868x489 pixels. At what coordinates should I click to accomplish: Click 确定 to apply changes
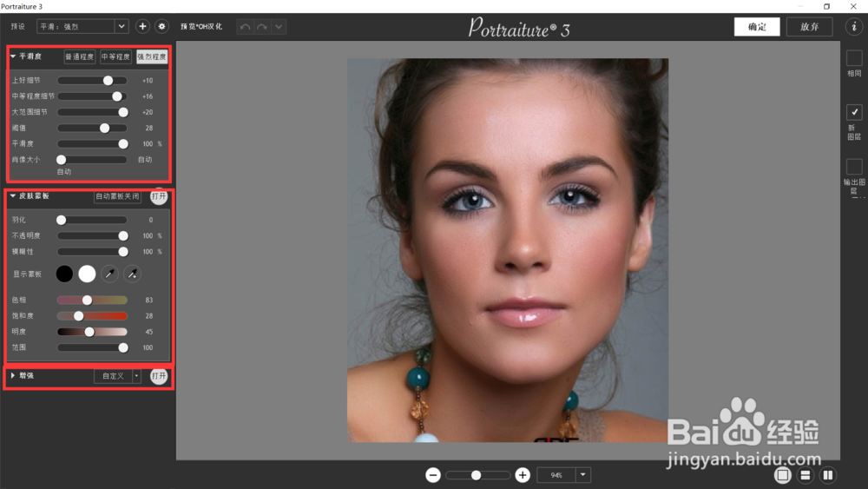[757, 27]
